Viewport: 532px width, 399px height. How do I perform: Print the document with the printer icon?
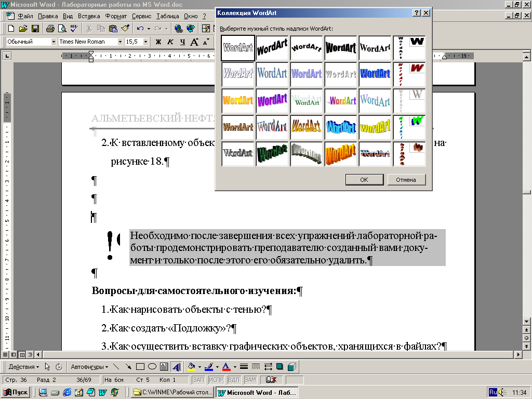click(x=50, y=29)
